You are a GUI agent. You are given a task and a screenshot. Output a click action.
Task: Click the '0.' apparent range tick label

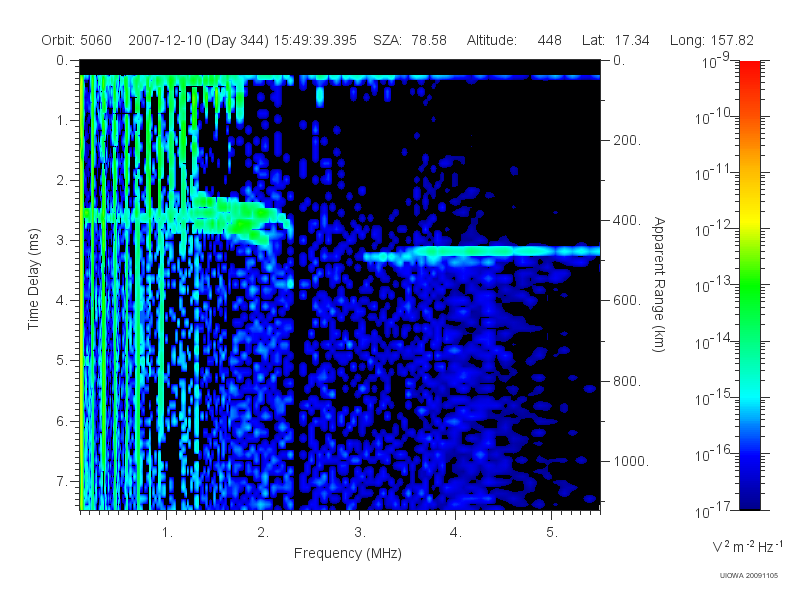point(619,60)
